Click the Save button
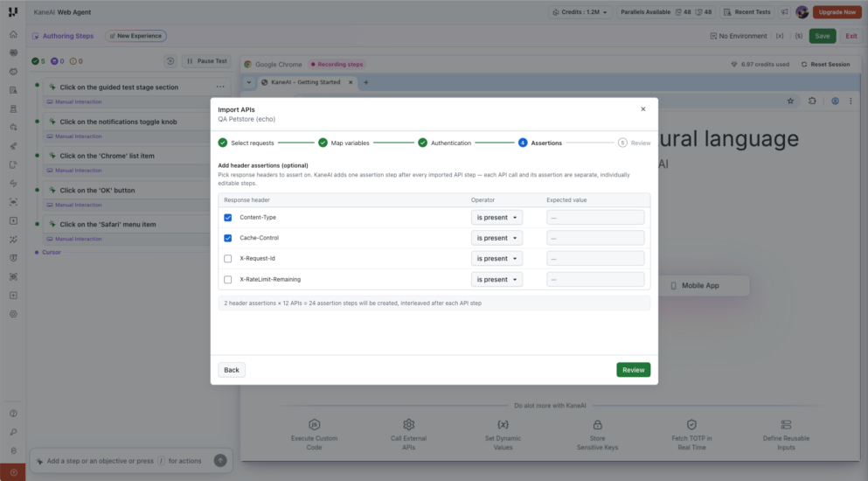This screenshot has height=481, width=868. 822,36
